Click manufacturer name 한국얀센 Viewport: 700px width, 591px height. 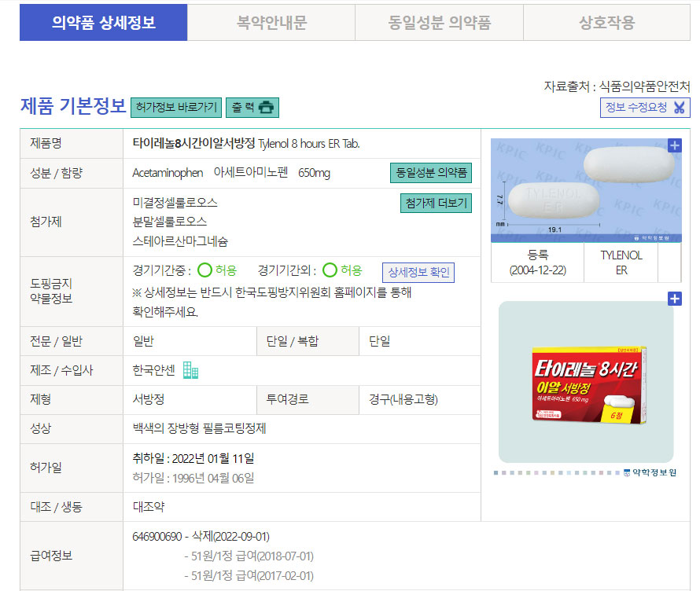point(153,370)
